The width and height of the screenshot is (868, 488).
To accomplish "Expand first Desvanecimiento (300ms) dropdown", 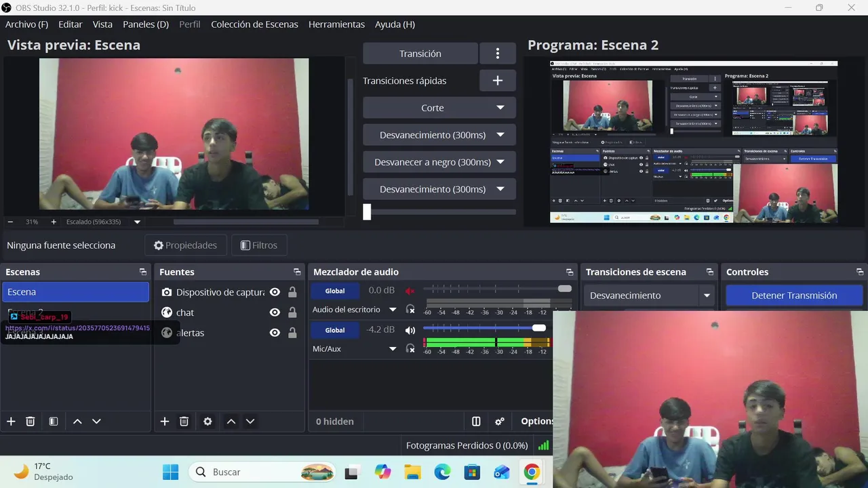I will pyautogui.click(x=500, y=135).
